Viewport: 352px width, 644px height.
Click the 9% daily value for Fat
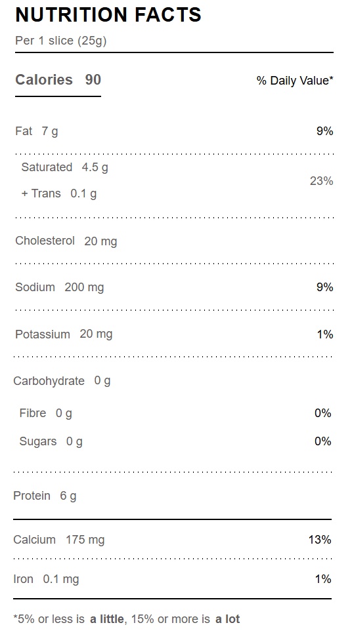[325, 131]
